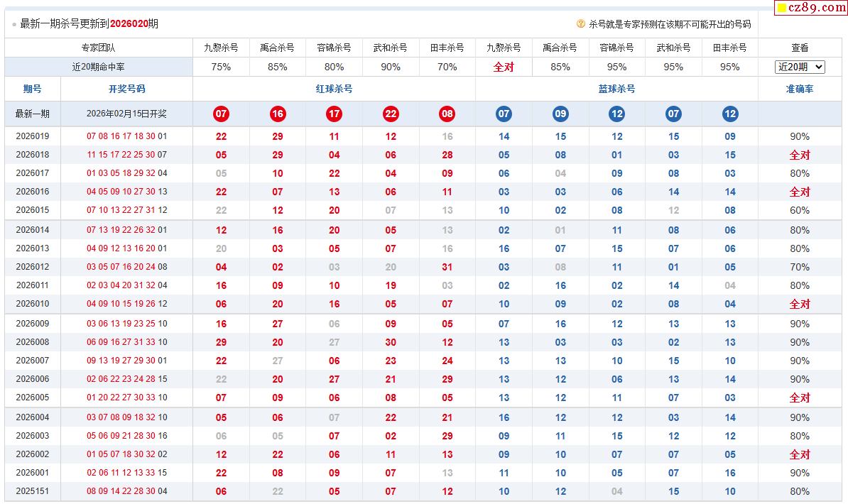Click the red 全对 hit rate cell

pos(504,67)
